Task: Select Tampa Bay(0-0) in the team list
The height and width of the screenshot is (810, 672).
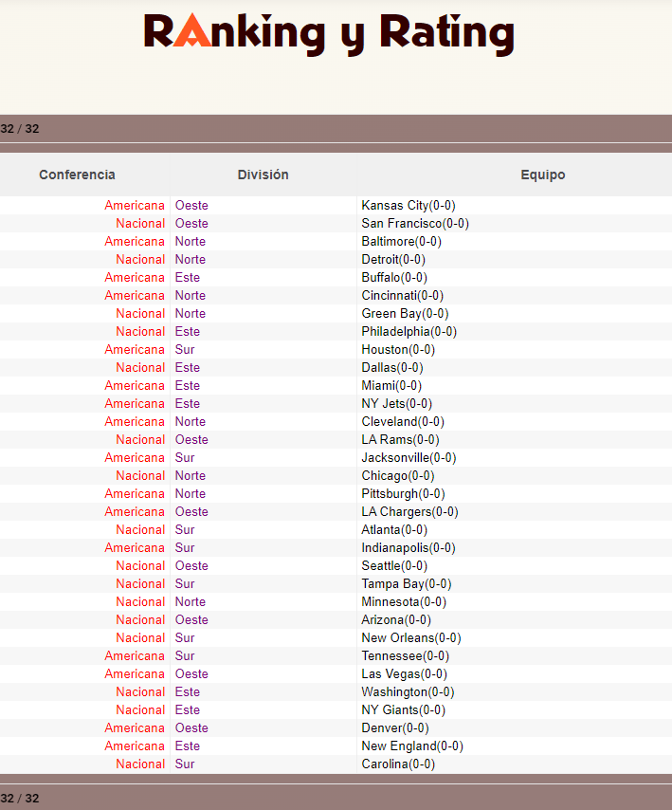Action: coord(407,583)
